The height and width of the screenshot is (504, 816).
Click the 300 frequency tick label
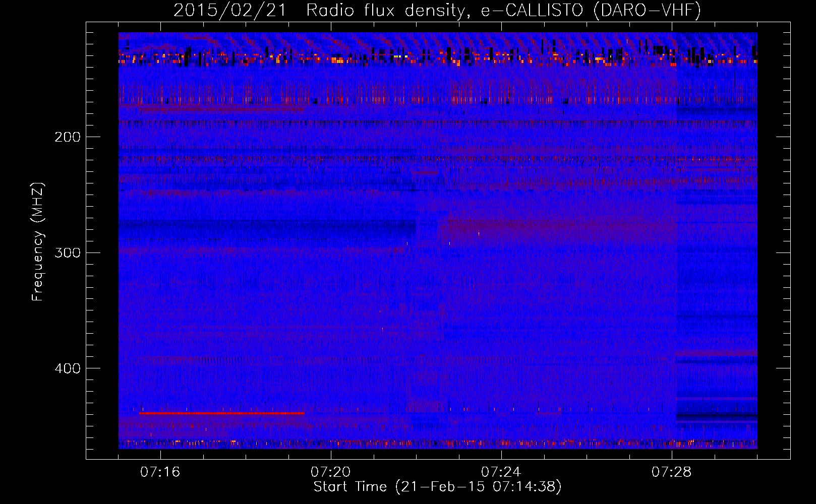tap(68, 253)
